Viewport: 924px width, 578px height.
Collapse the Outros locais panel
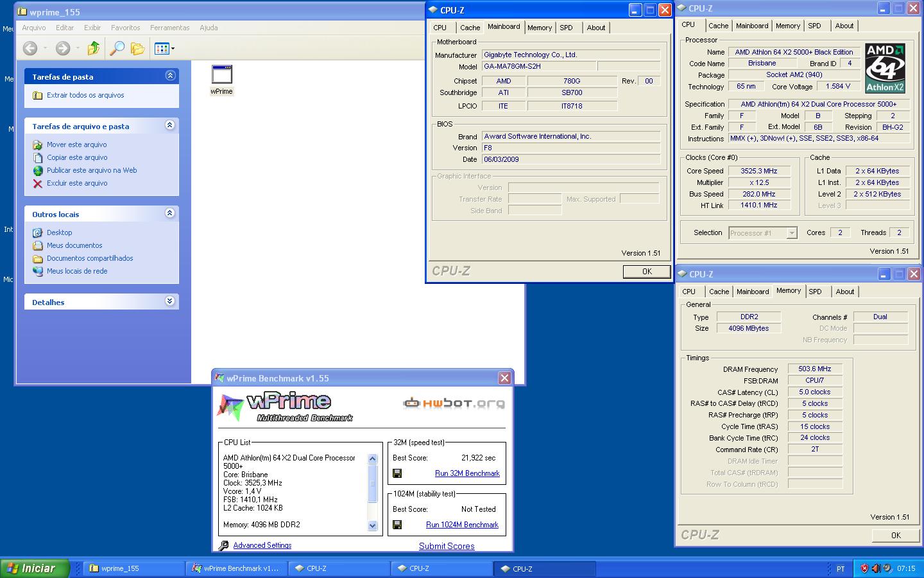click(x=170, y=213)
